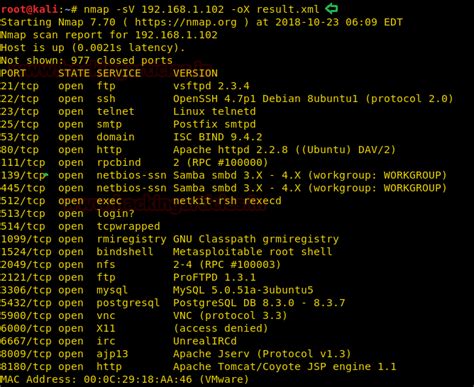This screenshot has height=387, width=474.
Task: Click the Postfix smtpd version text
Action: pyautogui.click(x=214, y=124)
